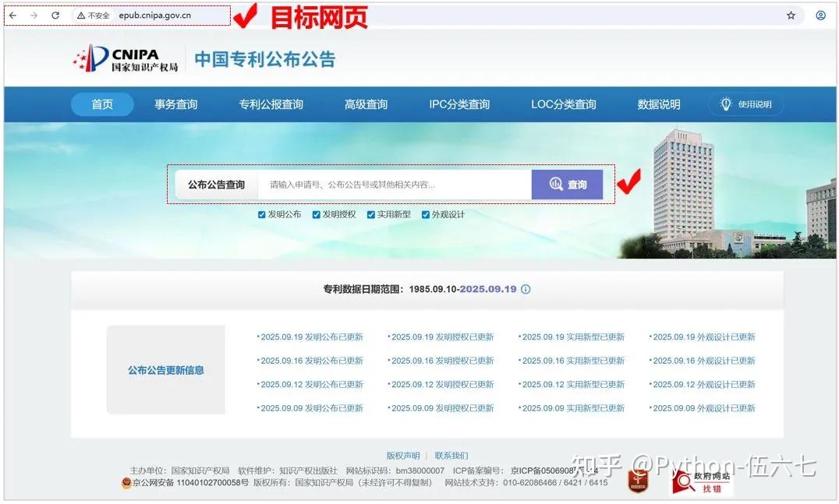Uncheck the 发明公布 checkbox
The image size is (839, 504).
point(263,214)
